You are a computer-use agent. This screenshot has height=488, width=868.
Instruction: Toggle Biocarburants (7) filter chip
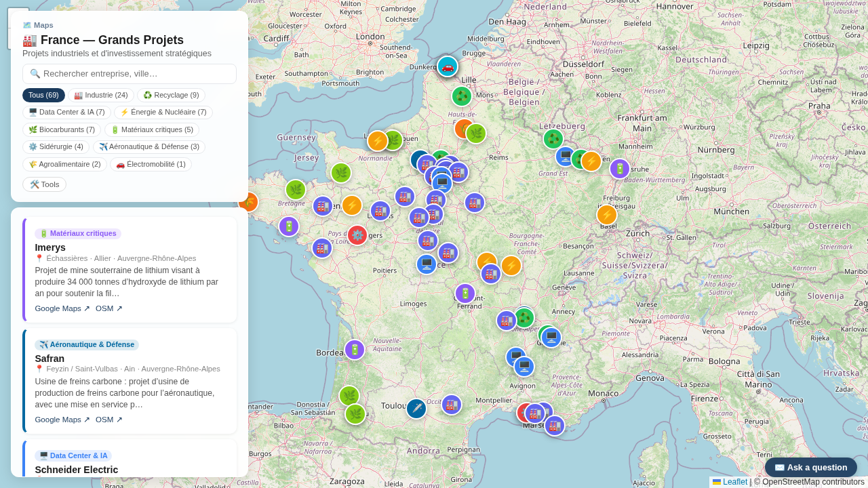pos(62,129)
